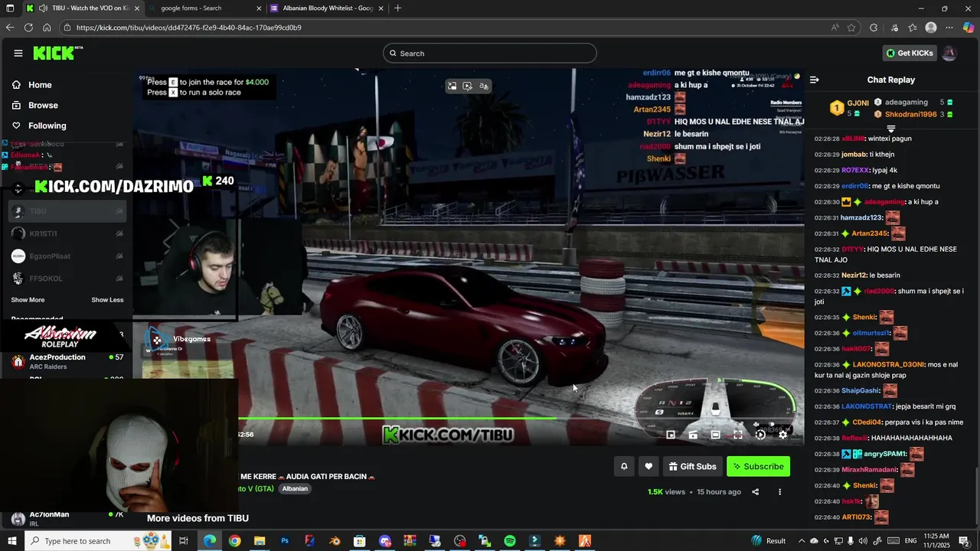Open the browser favorites list icon
This screenshot has height=551, width=980.
[x=913, y=28]
